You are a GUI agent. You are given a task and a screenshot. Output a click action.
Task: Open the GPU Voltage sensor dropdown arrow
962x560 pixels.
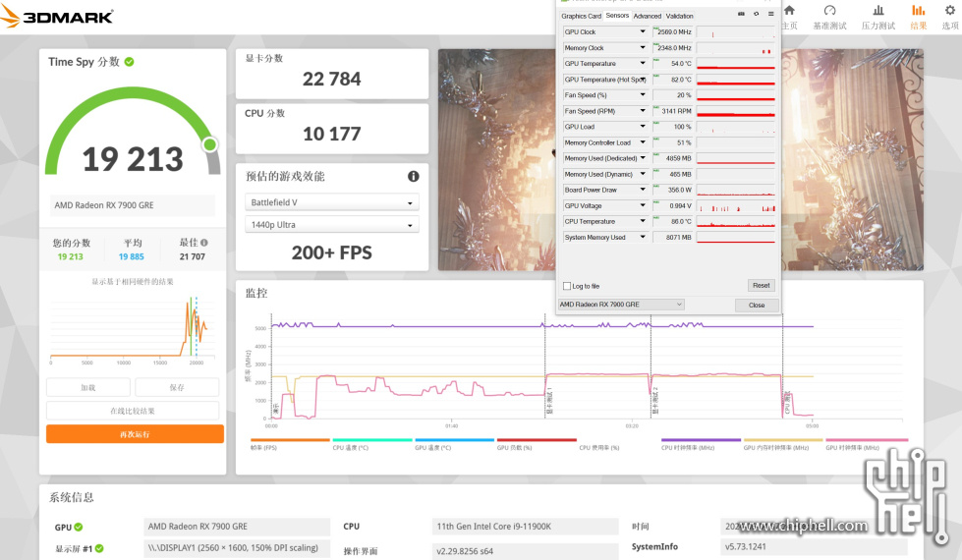643,205
